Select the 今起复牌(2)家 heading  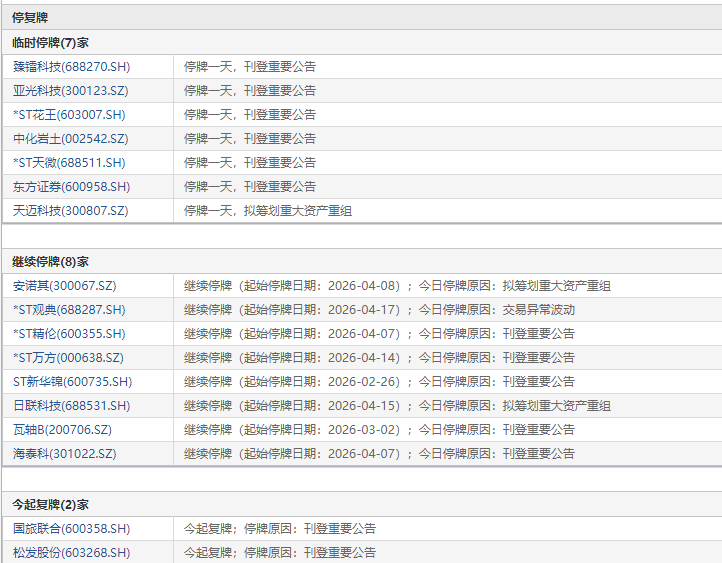[50, 505]
